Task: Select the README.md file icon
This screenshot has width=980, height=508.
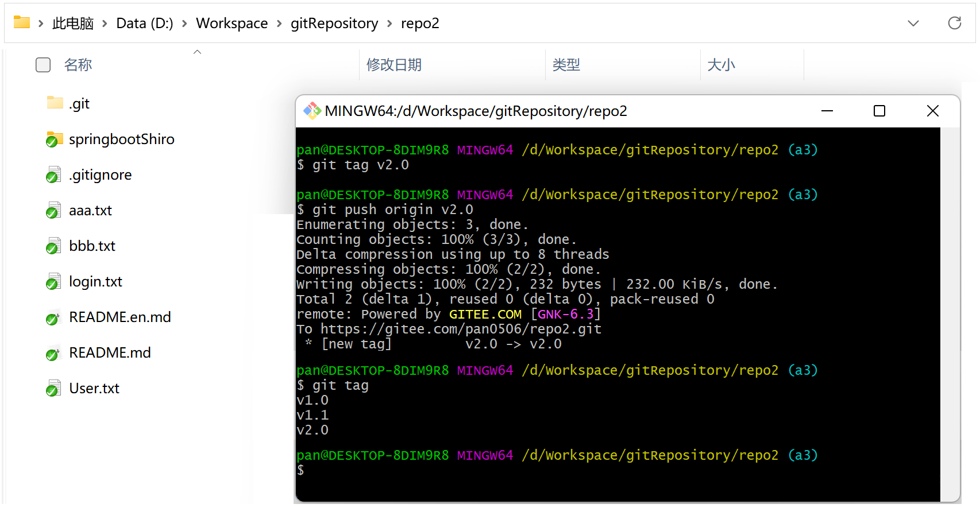Action: click(x=54, y=353)
